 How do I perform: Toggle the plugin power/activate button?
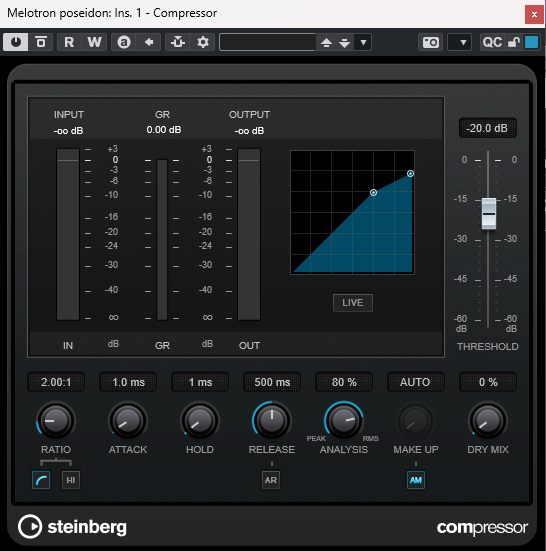pyautogui.click(x=15, y=42)
